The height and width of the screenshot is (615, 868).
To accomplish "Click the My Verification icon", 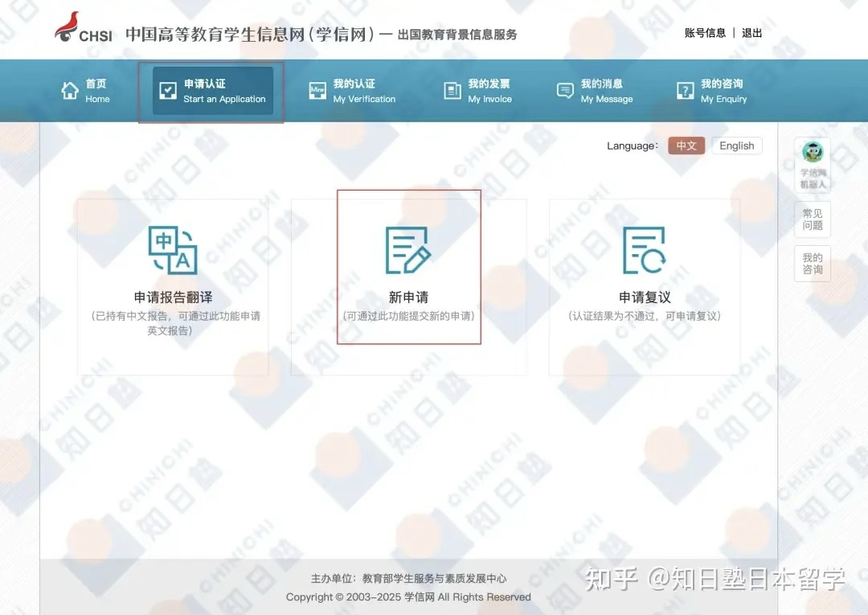I will coord(317,91).
